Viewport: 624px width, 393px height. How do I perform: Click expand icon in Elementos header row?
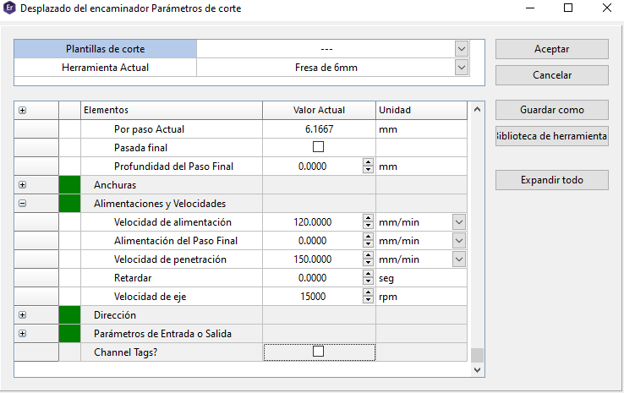tap(22, 110)
